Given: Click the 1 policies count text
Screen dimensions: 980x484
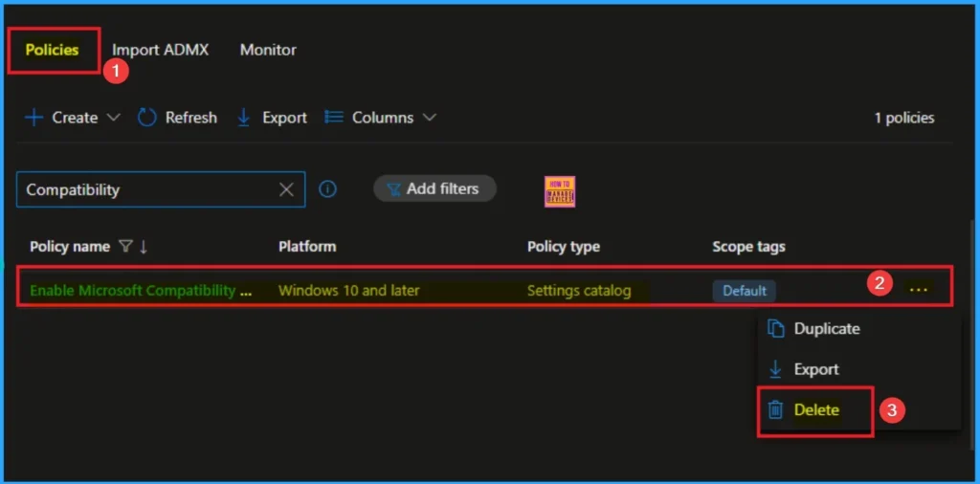Looking at the screenshot, I should [x=903, y=118].
